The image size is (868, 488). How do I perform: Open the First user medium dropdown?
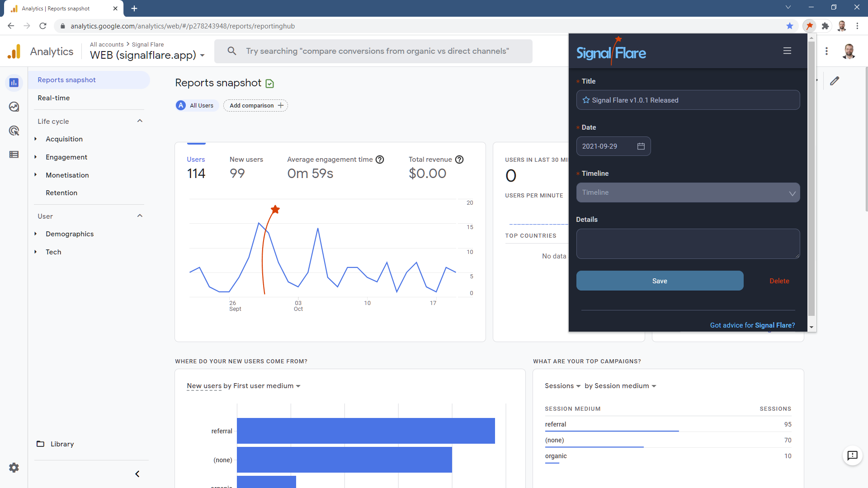267,386
